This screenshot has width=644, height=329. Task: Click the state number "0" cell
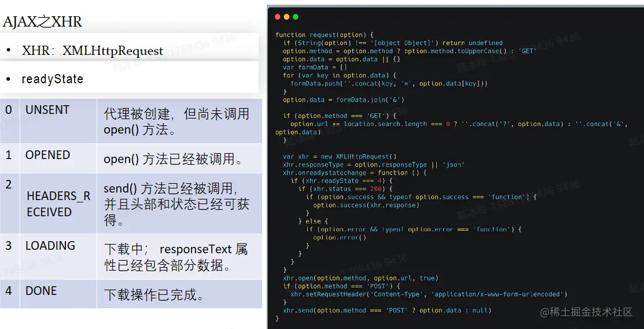[x=9, y=121]
